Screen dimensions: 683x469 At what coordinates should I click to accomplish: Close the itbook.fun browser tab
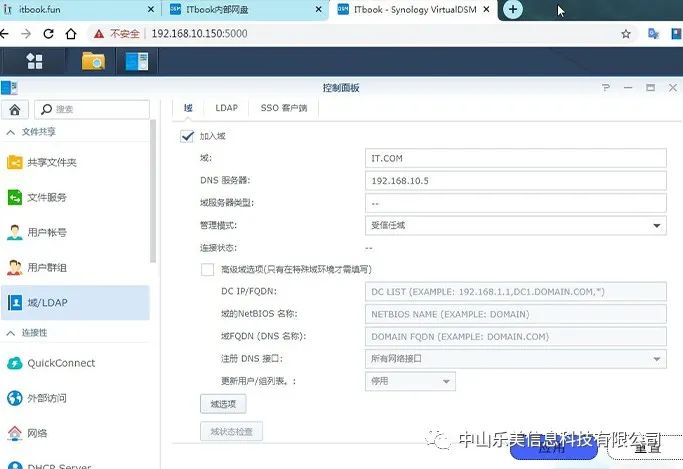151,9
